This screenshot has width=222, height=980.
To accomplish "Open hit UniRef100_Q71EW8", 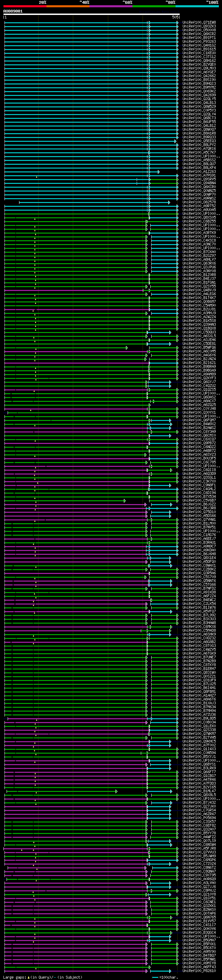I will [x=199, y=23].
